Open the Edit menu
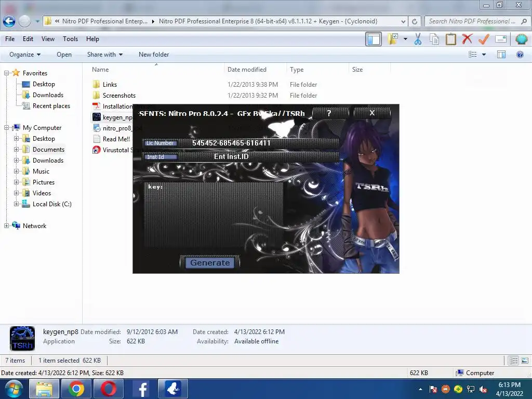This screenshot has height=399, width=532. [x=28, y=38]
